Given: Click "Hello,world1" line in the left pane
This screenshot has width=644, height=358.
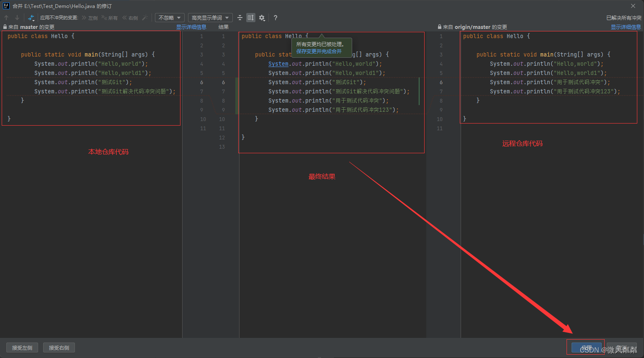Looking at the screenshot, I should click(93, 73).
